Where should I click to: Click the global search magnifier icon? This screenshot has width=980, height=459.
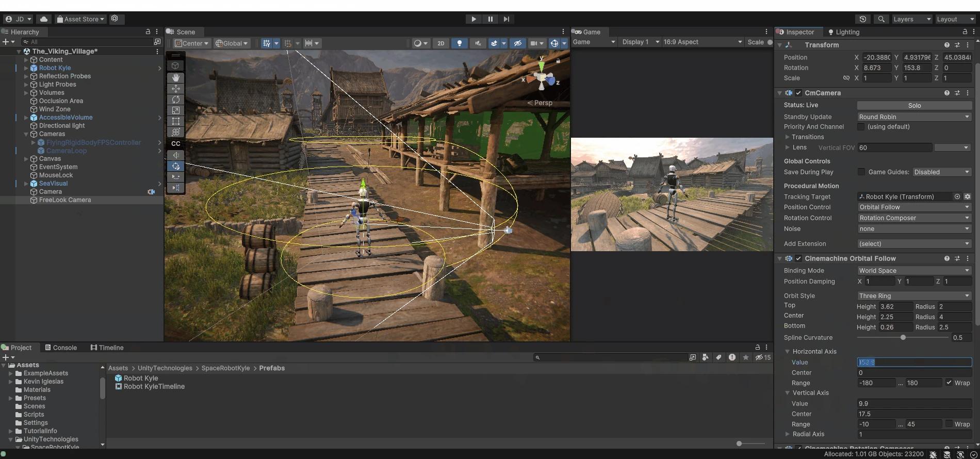click(x=881, y=19)
